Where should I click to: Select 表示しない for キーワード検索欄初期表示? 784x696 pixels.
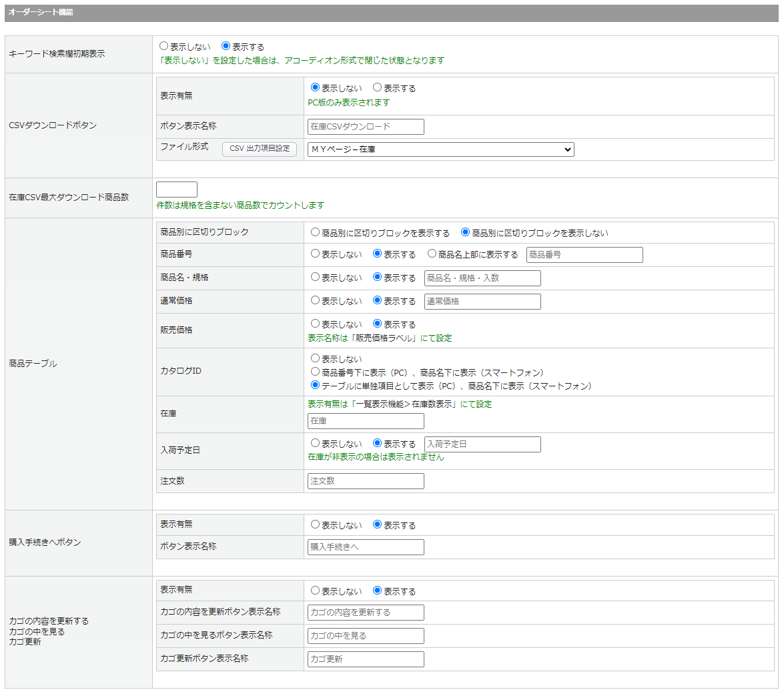click(163, 47)
